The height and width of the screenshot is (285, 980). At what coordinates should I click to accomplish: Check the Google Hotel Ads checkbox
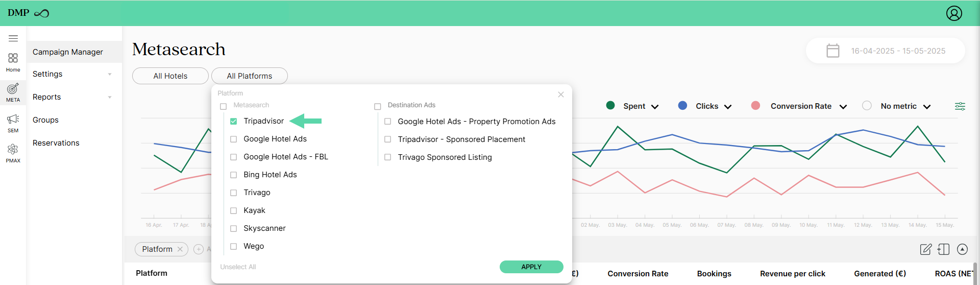pyautogui.click(x=234, y=139)
